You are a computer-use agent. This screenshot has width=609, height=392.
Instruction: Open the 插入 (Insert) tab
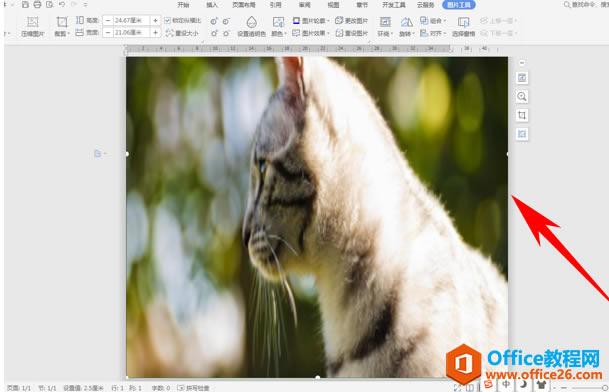(212, 5)
